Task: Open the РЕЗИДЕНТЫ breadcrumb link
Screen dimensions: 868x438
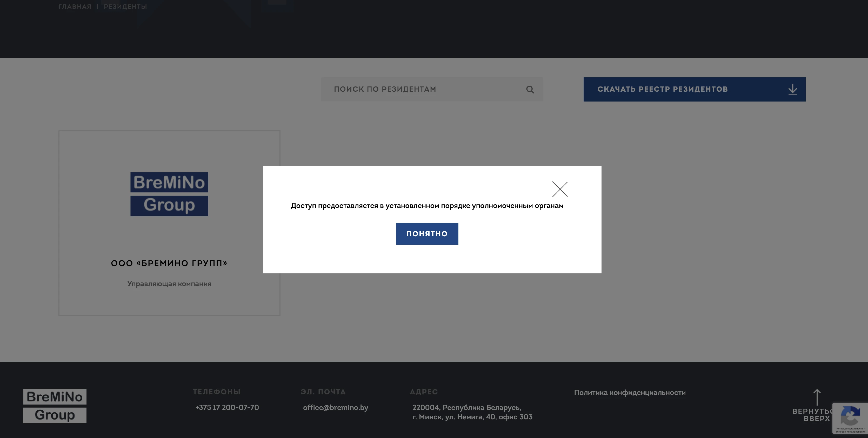Action: pos(125,7)
